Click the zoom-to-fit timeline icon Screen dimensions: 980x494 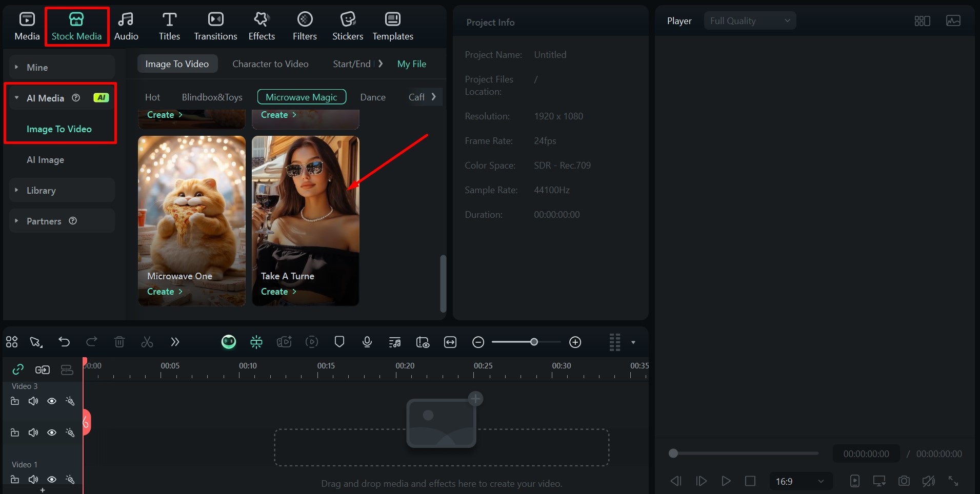(450, 342)
